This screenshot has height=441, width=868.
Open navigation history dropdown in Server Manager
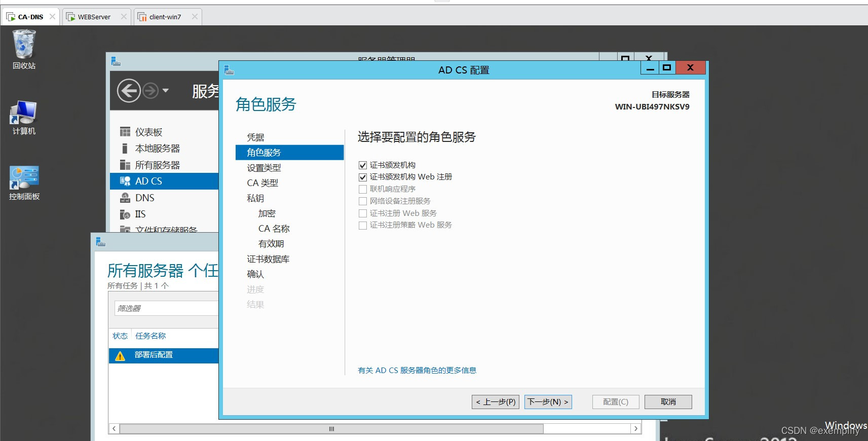pos(165,91)
